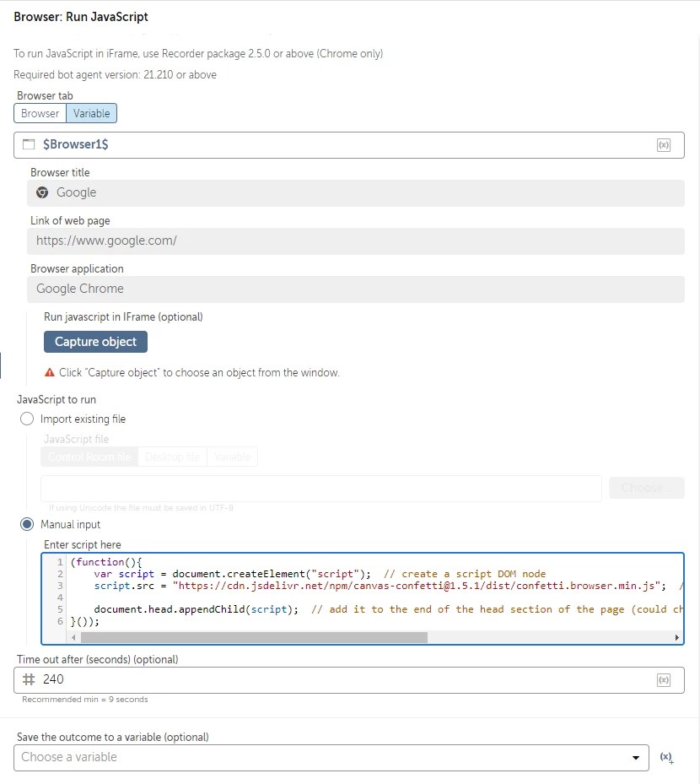This screenshot has height=784, width=700.
Task: Click the globe icon beside the Google title
Action: click(41, 192)
